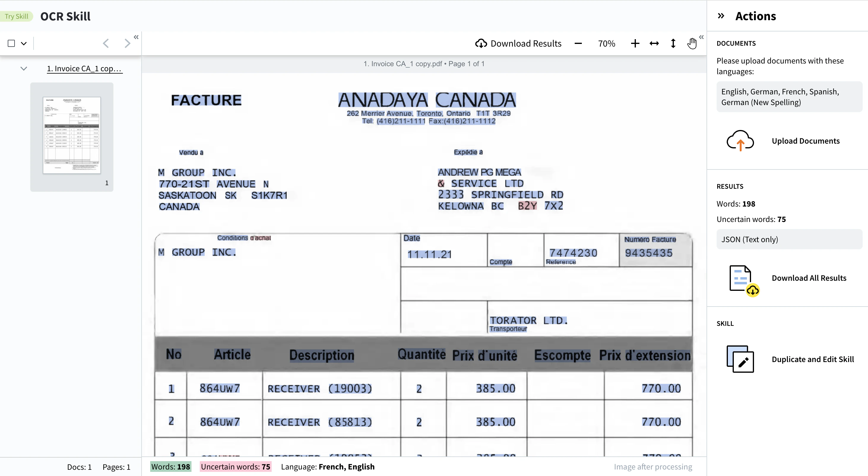Open the JSON (Text only) format dropdown
This screenshot has height=476, width=868.
tap(789, 239)
